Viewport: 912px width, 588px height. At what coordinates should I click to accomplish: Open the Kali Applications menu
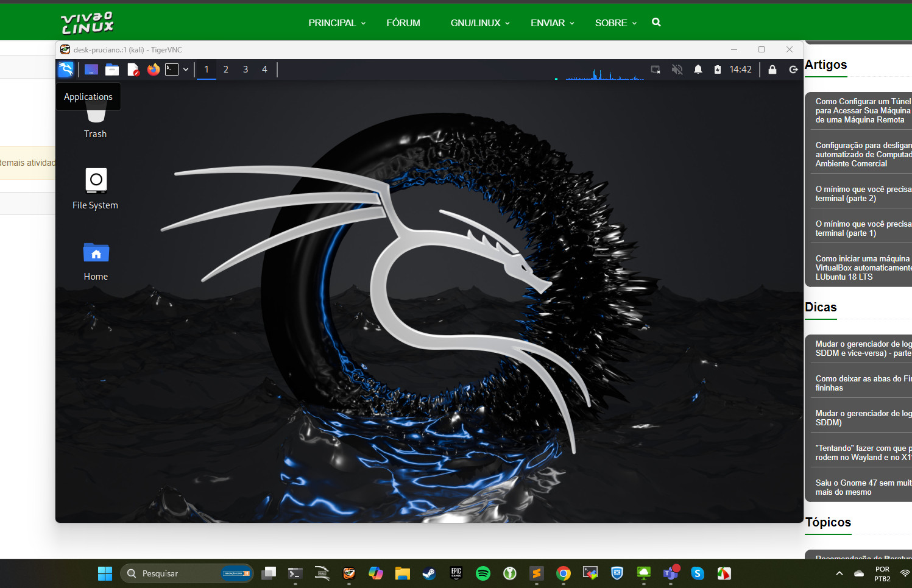click(66, 69)
